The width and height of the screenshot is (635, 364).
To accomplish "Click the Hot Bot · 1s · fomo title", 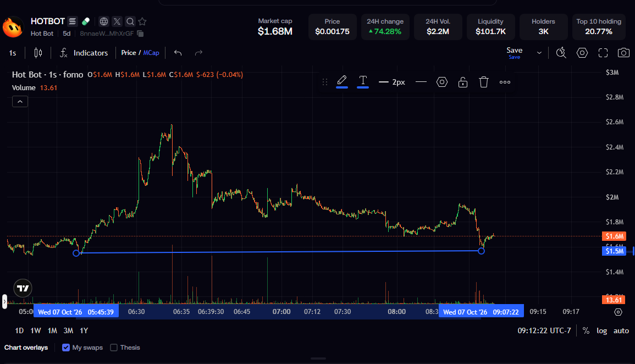I will [47, 74].
